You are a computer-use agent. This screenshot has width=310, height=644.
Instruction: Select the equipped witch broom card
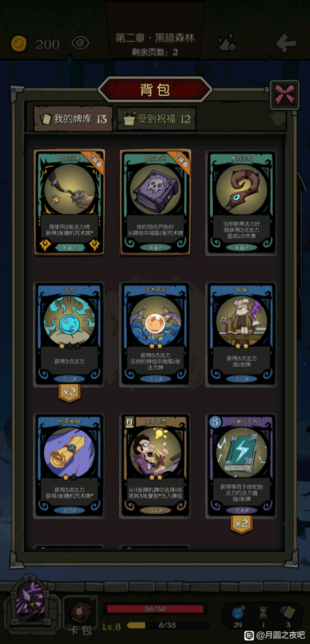(x=69, y=202)
